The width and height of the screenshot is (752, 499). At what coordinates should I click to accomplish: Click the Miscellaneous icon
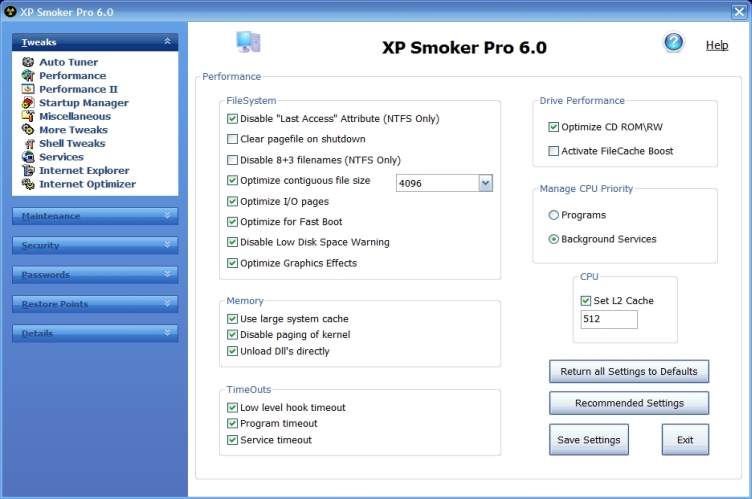pos(28,116)
